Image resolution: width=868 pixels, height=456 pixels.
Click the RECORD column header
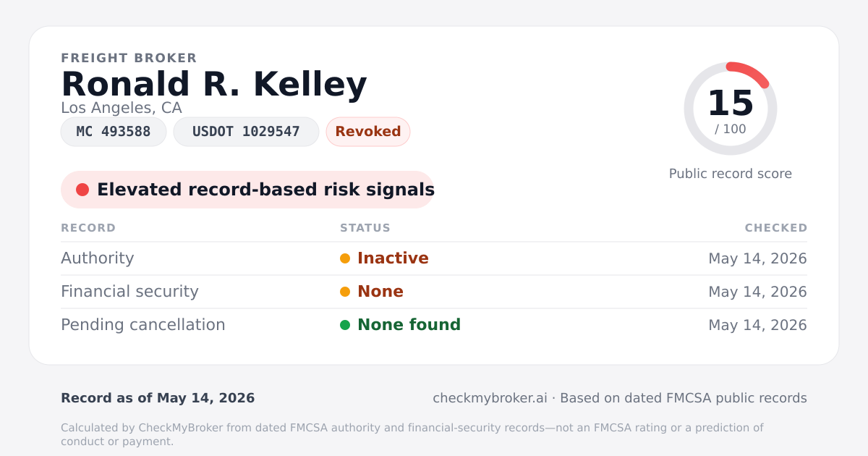88,228
